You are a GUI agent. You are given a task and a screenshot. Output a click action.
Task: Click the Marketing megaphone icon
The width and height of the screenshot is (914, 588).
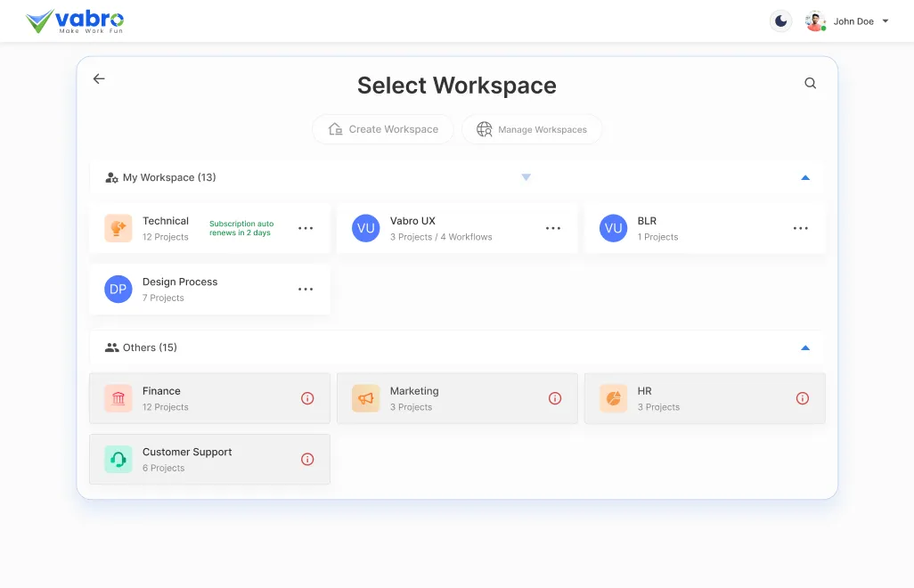coord(365,398)
